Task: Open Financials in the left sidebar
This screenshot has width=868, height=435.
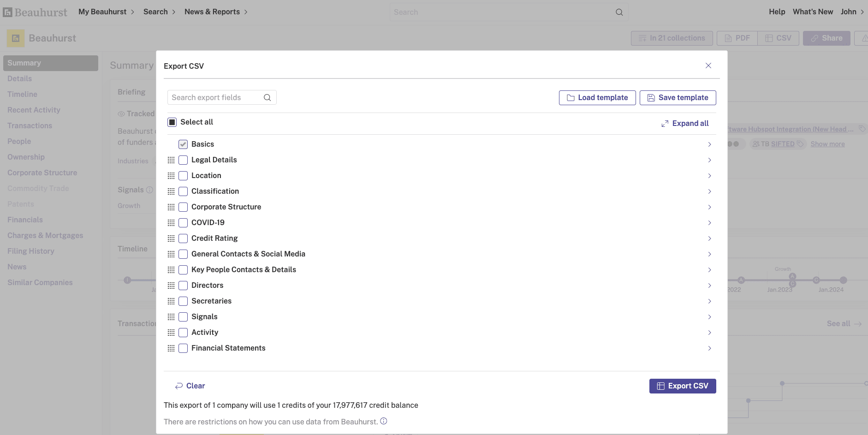Action: pos(25,220)
